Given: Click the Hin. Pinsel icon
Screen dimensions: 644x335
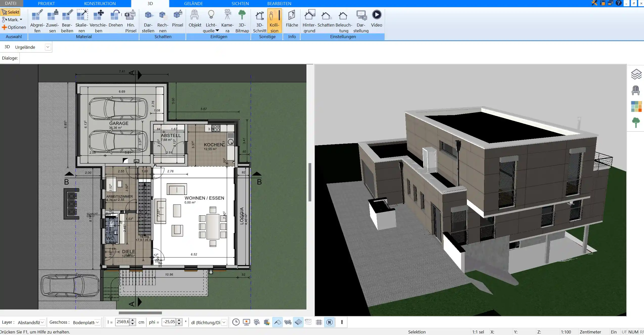Looking at the screenshot, I should click(131, 21).
